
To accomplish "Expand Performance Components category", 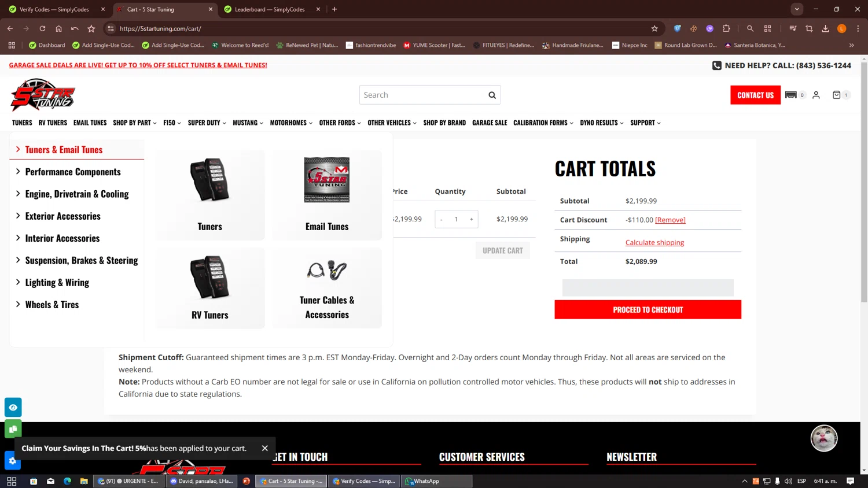I will pos(77,172).
